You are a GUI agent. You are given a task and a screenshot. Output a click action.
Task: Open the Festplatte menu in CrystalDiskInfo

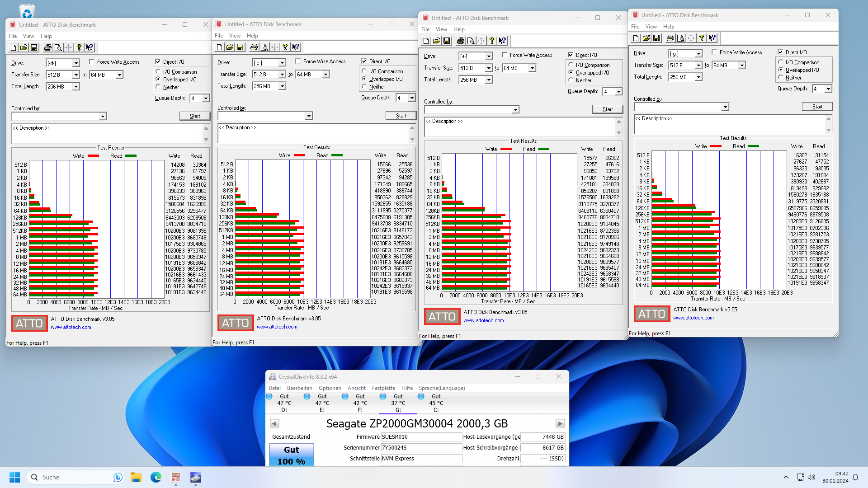click(x=383, y=388)
